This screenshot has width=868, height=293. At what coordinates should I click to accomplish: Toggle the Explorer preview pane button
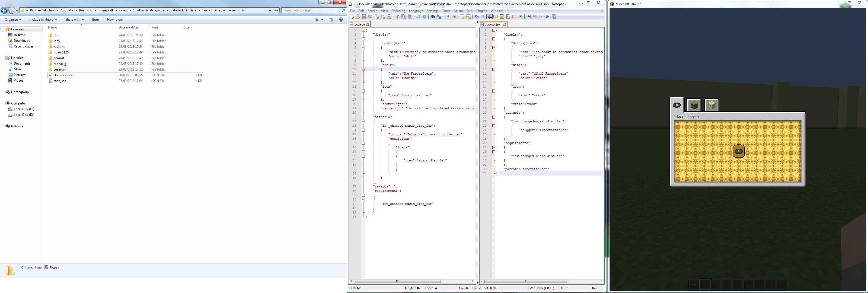tap(331, 20)
